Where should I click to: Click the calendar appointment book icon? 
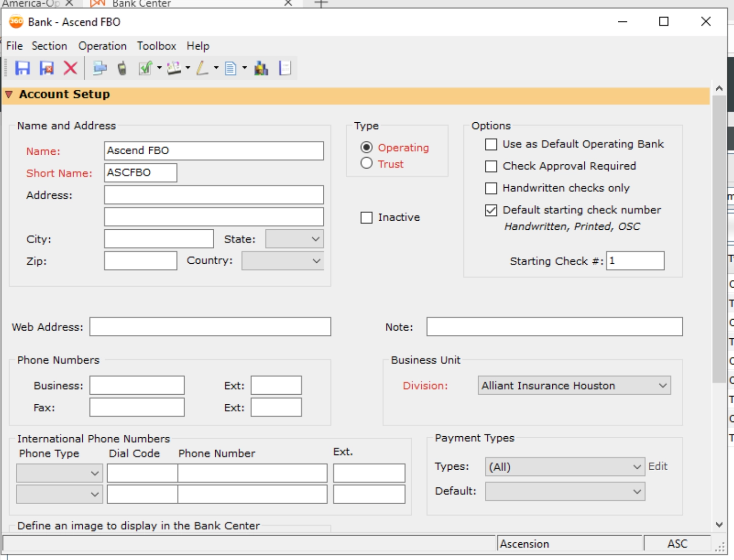[x=174, y=68]
